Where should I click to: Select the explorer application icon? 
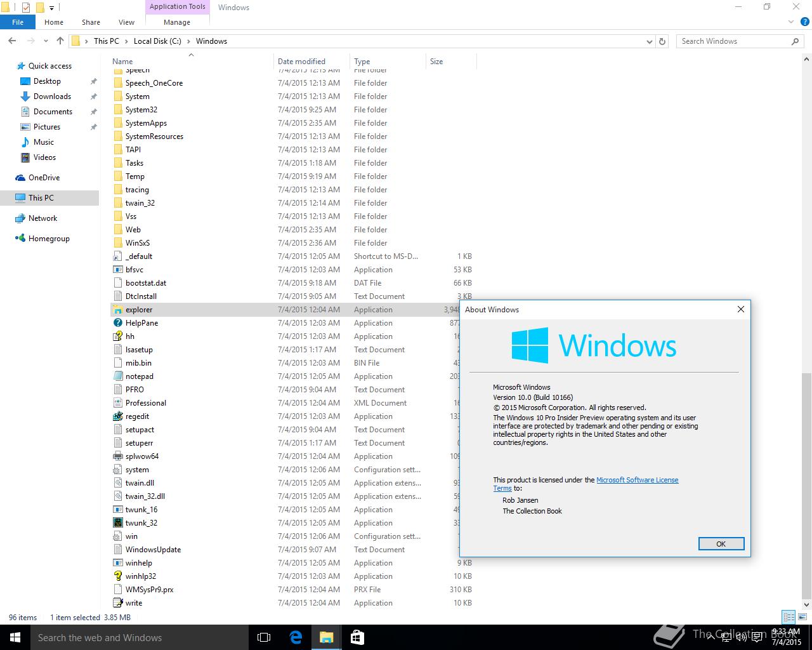117,310
